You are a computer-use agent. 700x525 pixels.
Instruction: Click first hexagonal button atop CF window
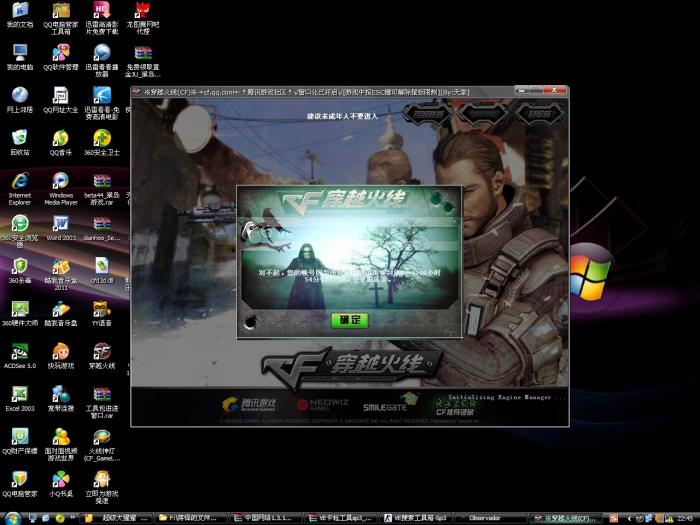[x=427, y=114]
